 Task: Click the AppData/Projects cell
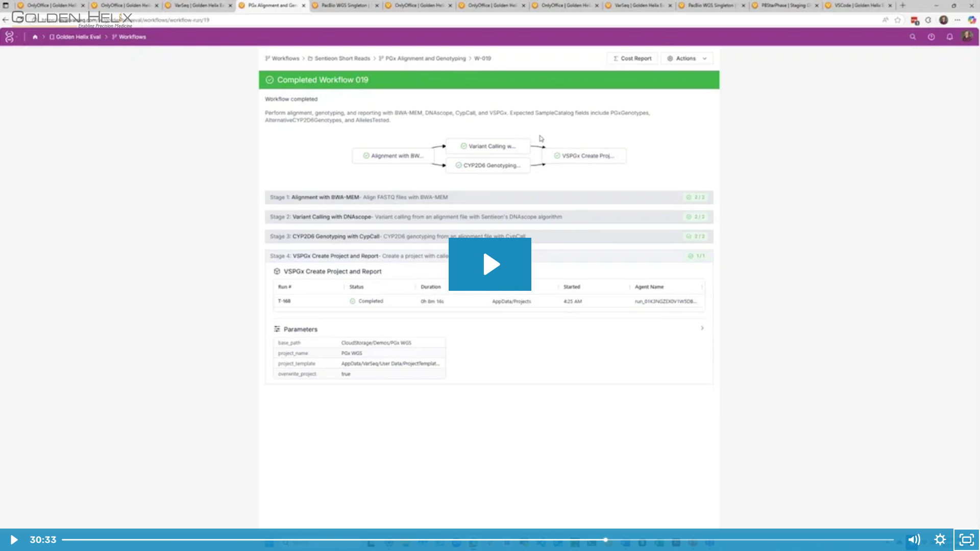(x=511, y=302)
